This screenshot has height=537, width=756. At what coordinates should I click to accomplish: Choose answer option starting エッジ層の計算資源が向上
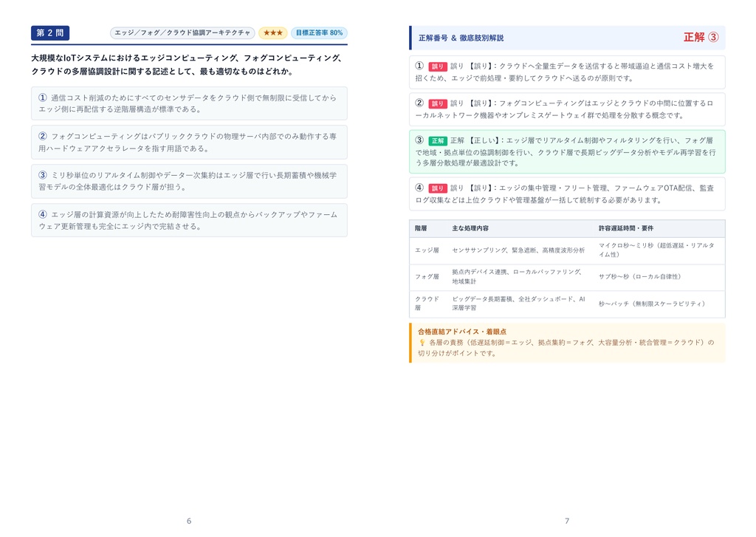coord(189,221)
